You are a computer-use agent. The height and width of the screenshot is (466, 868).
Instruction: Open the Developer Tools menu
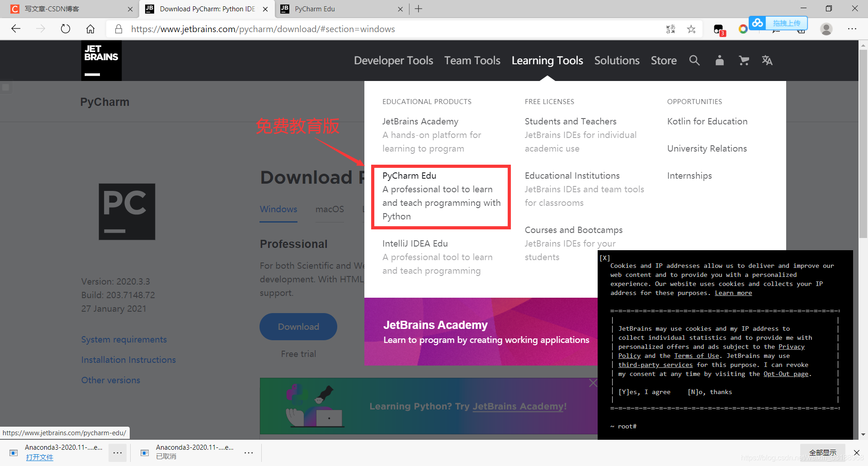393,61
